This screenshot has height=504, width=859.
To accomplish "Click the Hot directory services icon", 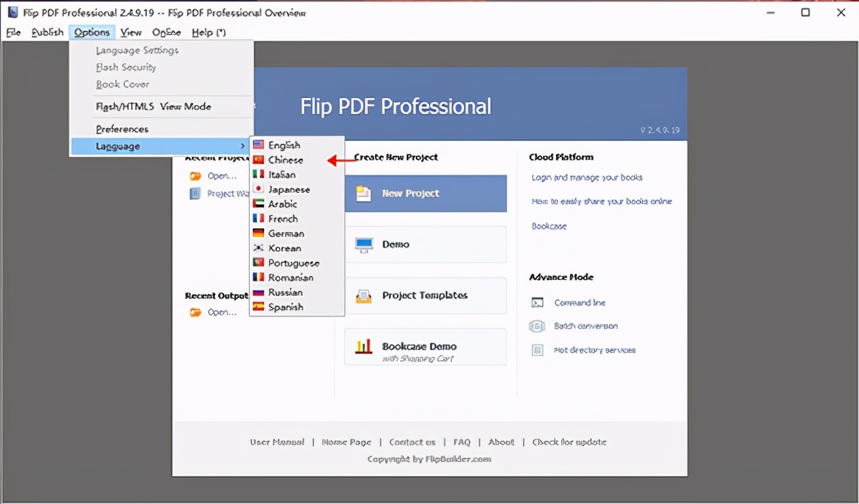I will 538,350.
